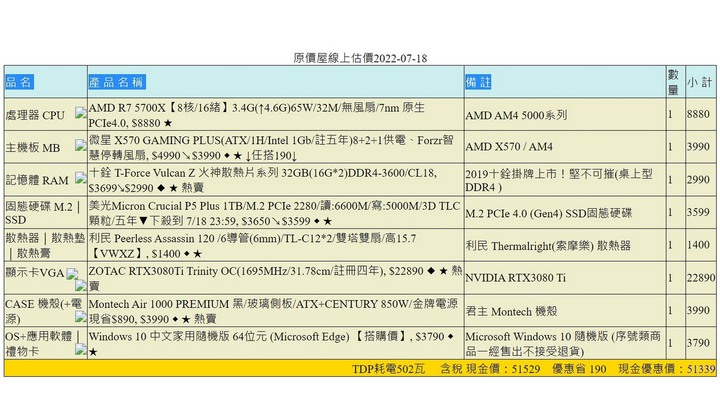Click the 含稅 現金價:51529 total
Screen dimensions: 720x405
coord(490,369)
